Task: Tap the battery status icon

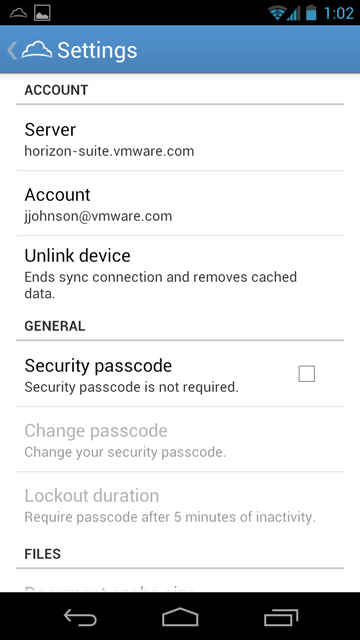Action: point(311,13)
